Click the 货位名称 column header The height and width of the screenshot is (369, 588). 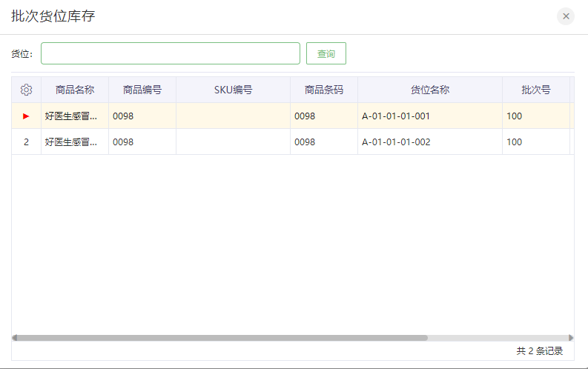430,90
